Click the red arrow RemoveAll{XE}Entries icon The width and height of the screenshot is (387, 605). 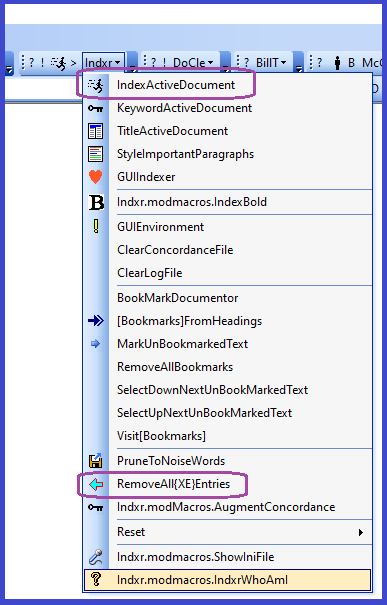coord(96,484)
